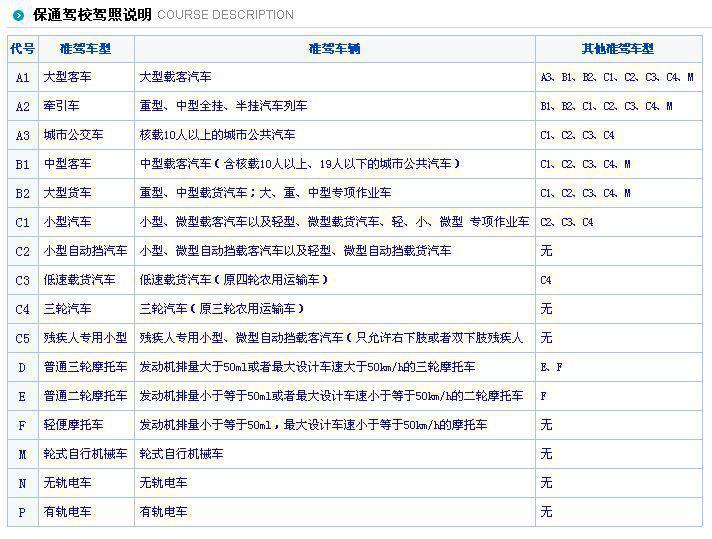Select the A3 code cell
This screenshot has width=712, height=539.
23,136
